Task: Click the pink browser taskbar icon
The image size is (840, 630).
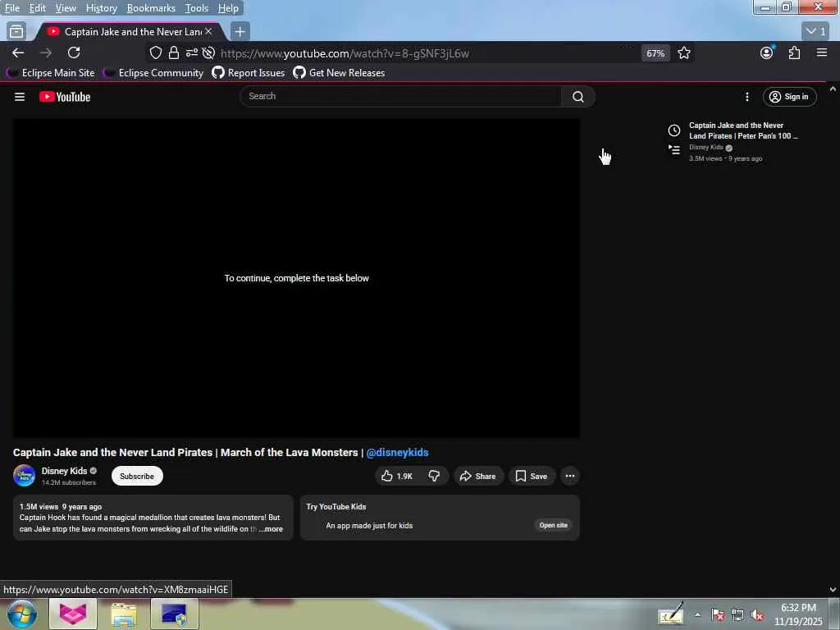Action: coord(73,614)
